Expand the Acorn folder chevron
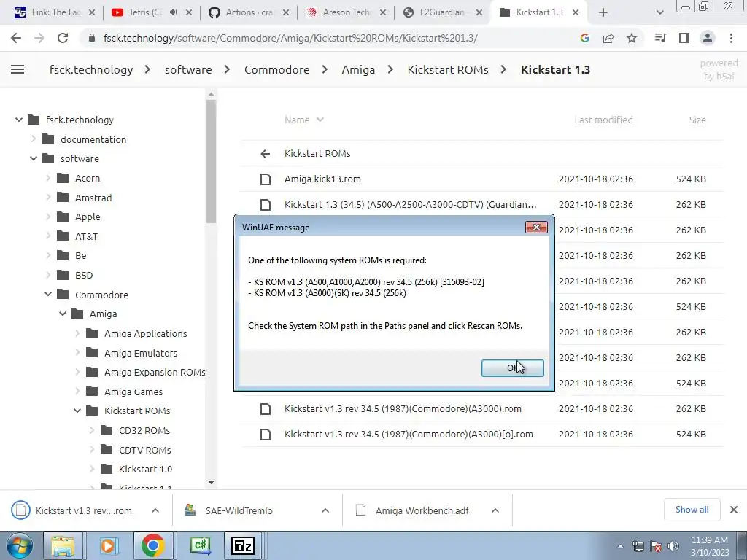This screenshot has width=747, height=560. point(48,178)
